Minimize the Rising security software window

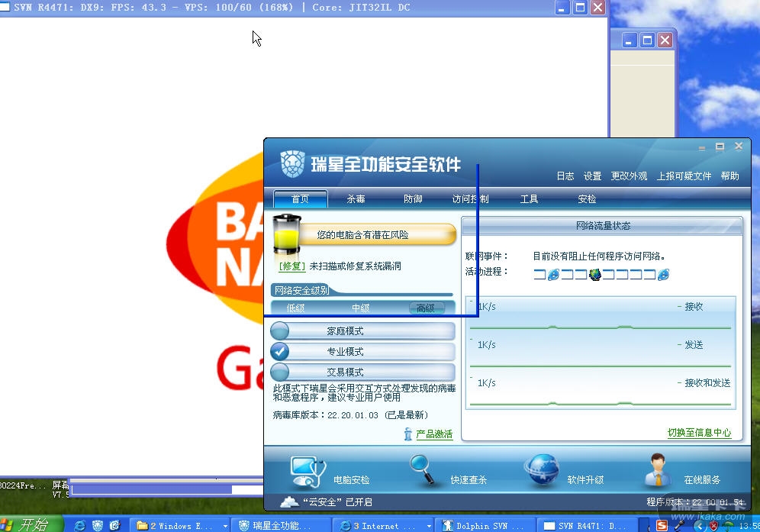point(701,147)
